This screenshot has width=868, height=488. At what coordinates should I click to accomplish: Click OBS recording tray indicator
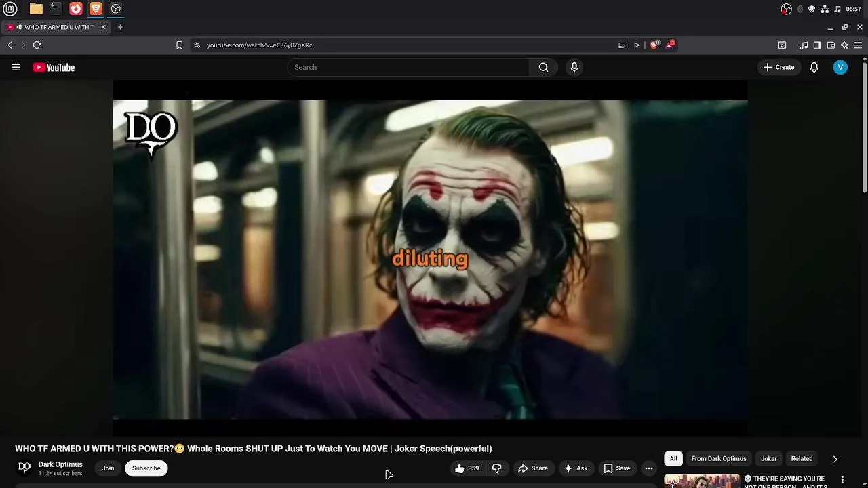tap(786, 9)
